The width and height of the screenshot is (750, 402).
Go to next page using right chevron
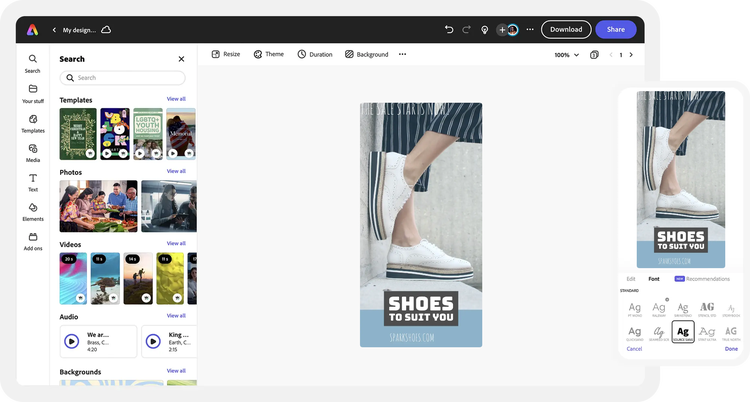pyautogui.click(x=631, y=55)
